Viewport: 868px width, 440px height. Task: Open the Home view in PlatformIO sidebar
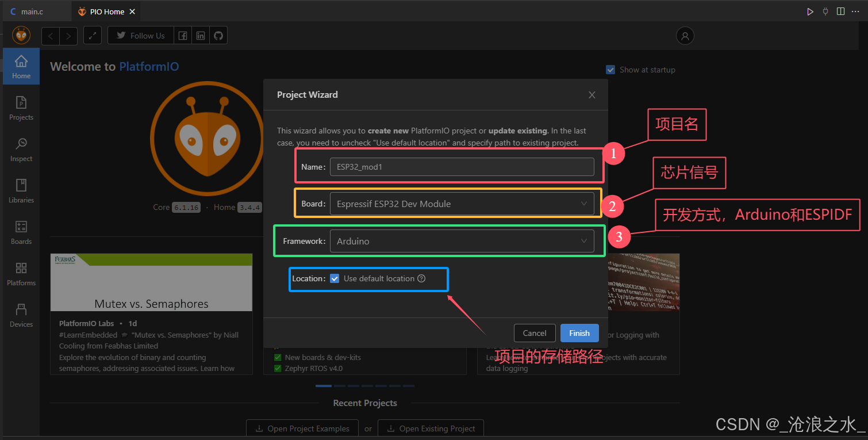21,67
